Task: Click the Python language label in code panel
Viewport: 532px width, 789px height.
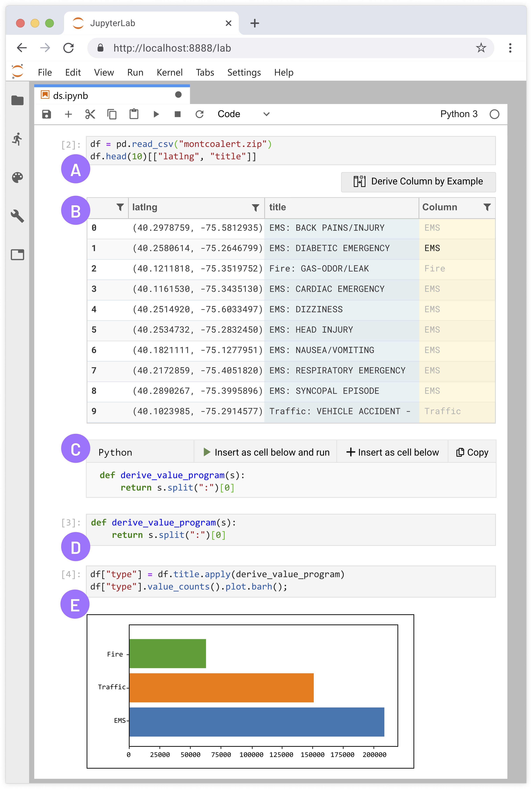Action: [x=115, y=453]
